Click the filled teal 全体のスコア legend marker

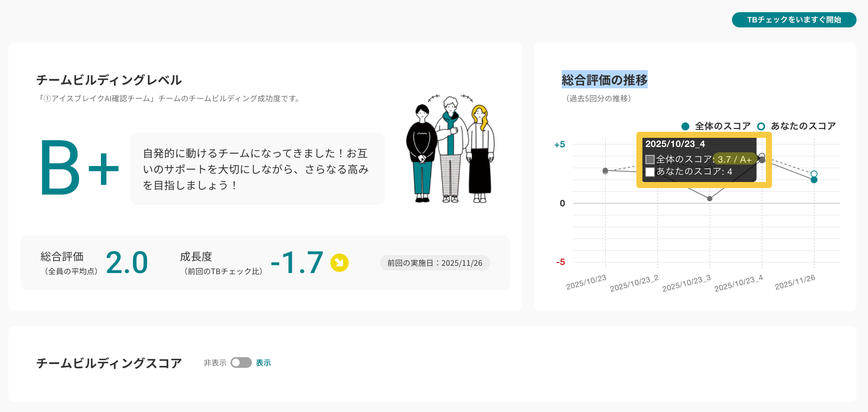(685, 126)
